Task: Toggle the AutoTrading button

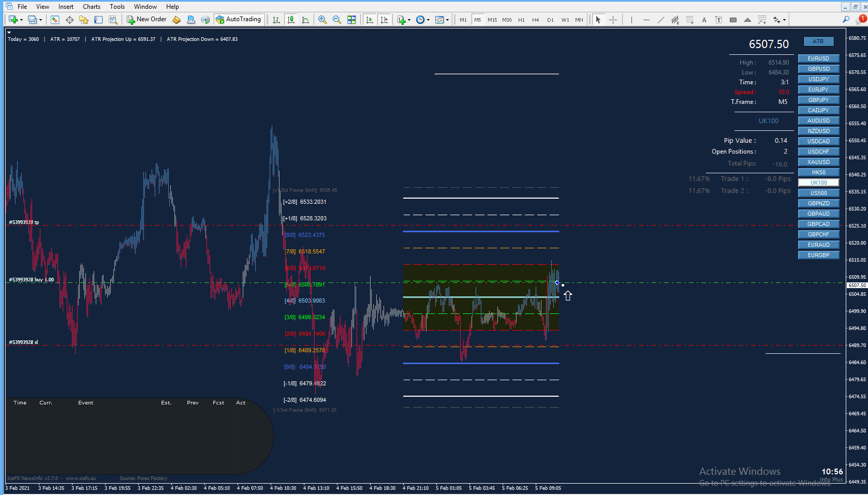Action: [238, 20]
